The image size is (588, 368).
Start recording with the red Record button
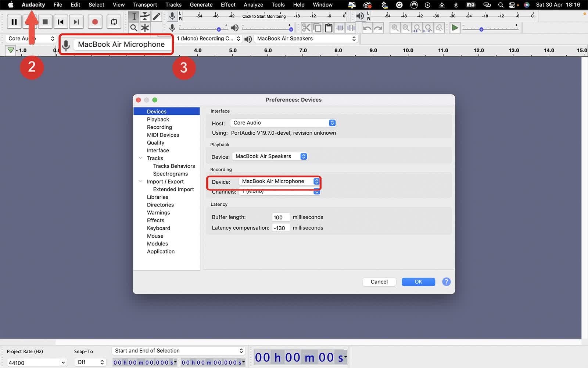[x=95, y=22]
